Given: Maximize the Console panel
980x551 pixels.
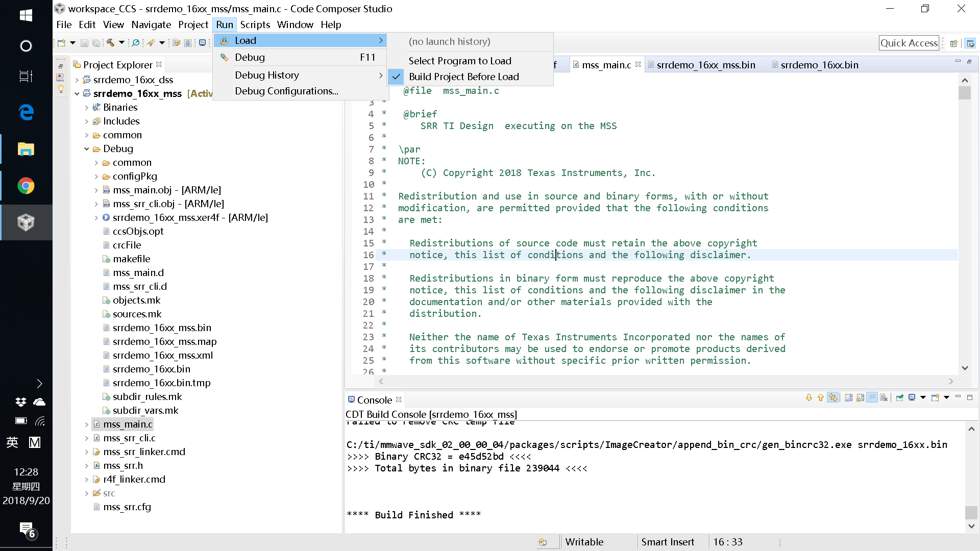Looking at the screenshot, I should pyautogui.click(x=970, y=397).
